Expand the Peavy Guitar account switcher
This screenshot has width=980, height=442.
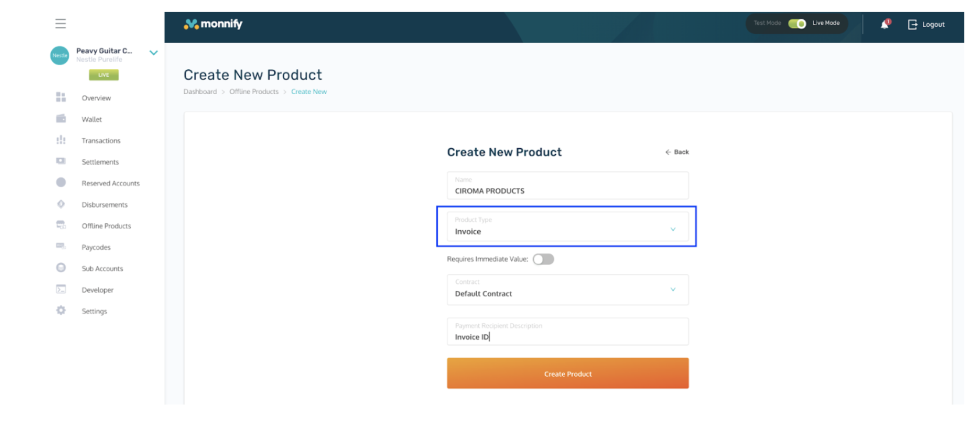pos(154,53)
